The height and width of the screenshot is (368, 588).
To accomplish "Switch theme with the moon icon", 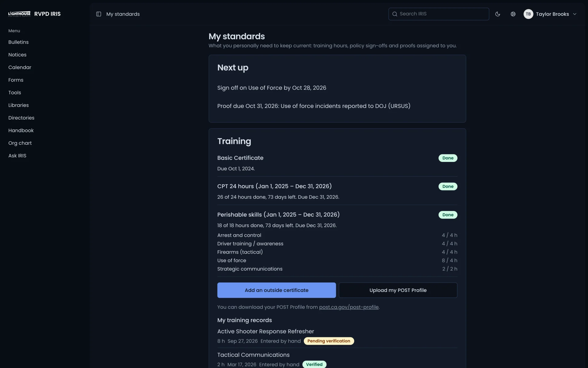I will [x=498, y=14].
